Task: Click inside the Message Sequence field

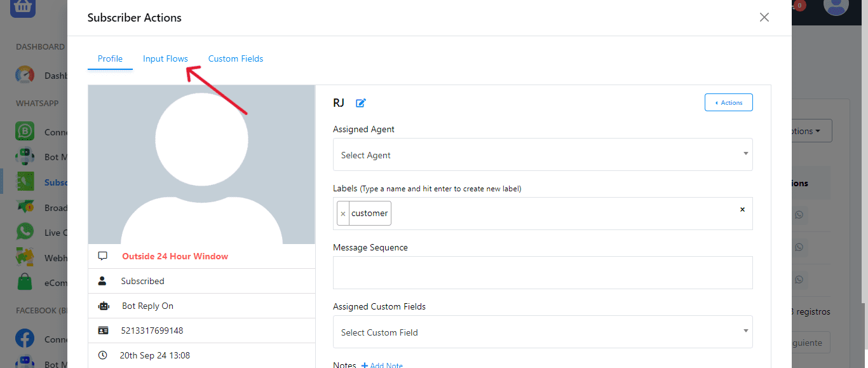Action: 542,273
